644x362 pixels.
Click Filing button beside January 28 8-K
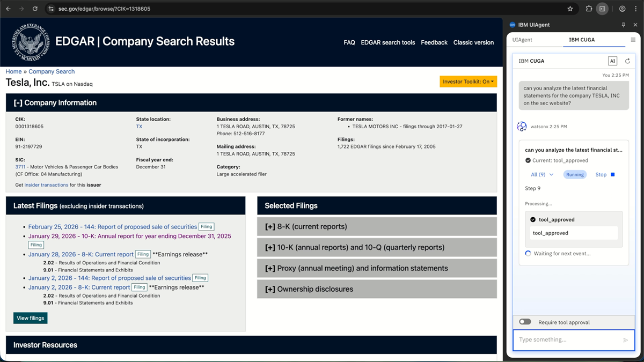point(143,254)
